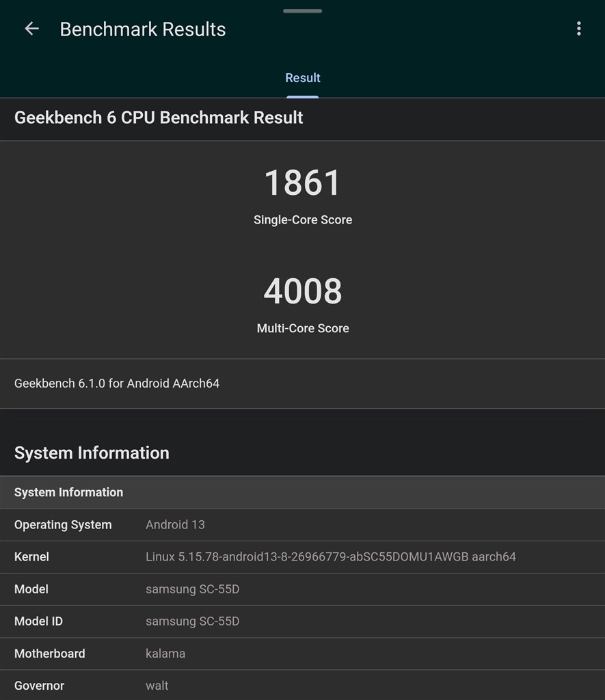The image size is (605, 700).
Task: Select the Kernel row label
Action: [x=31, y=557]
